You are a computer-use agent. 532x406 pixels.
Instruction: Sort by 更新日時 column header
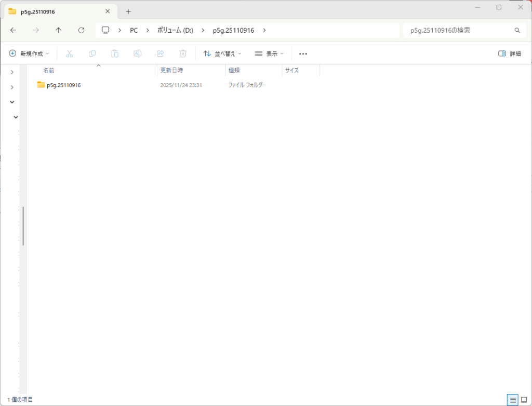171,70
